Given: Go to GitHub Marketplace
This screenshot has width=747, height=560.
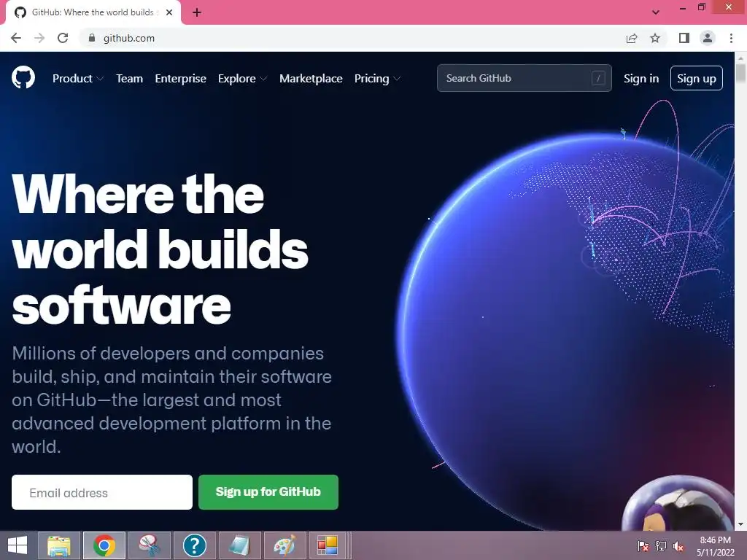Looking at the screenshot, I should click(x=311, y=79).
